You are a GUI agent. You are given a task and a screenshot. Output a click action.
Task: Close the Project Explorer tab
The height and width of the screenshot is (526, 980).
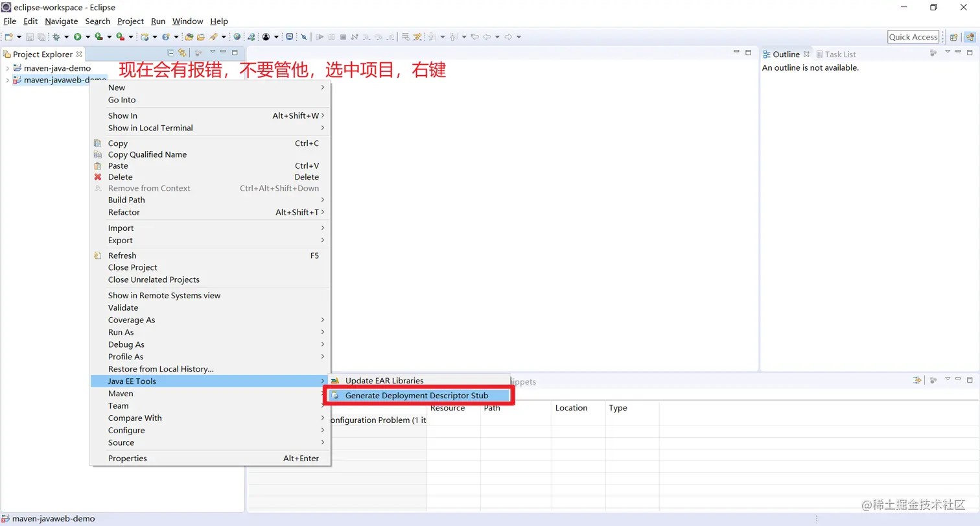coord(79,54)
